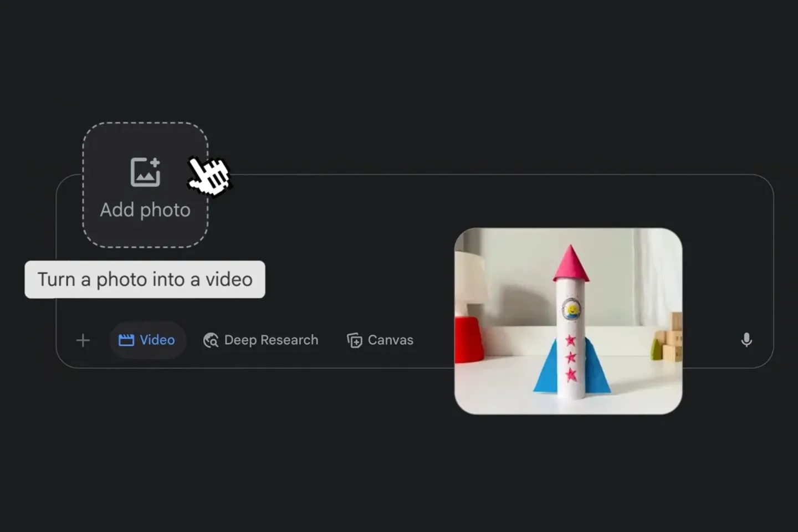The height and width of the screenshot is (532, 798).
Task: Select the Canvas icon in the chip row
Action: 355,340
